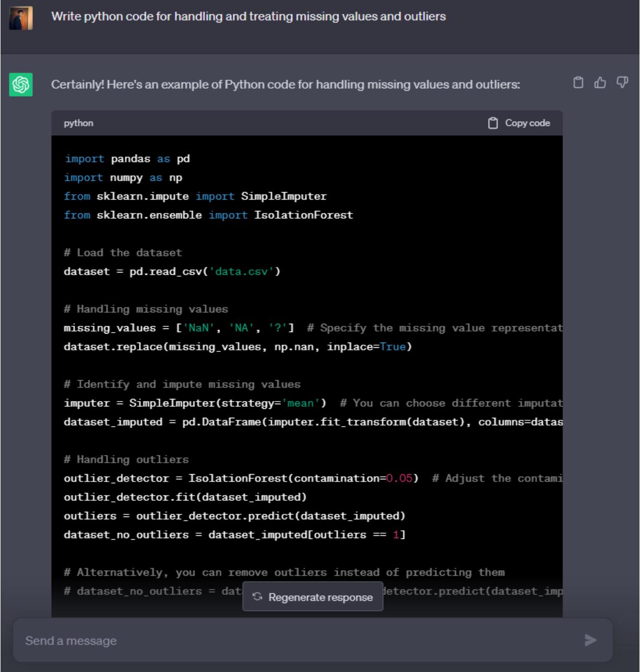Place cursor on '# Load the dataset' comment

[x=123, y=253]
